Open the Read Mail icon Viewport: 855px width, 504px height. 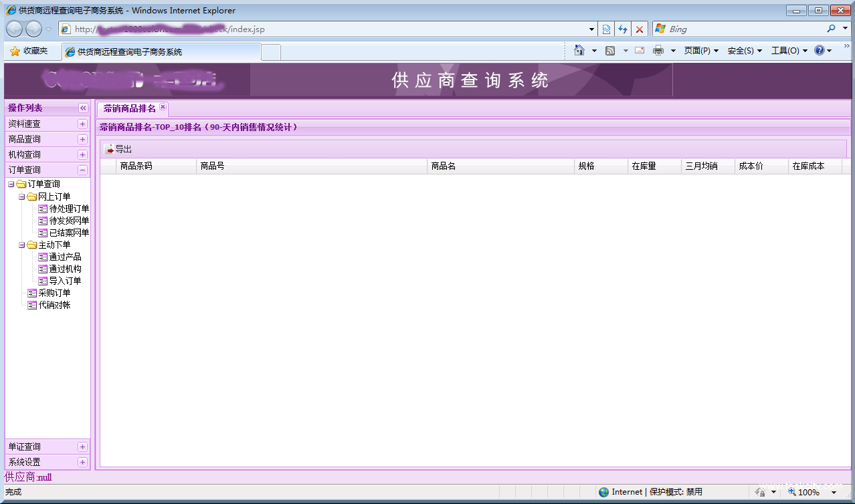tap(638, 49)
